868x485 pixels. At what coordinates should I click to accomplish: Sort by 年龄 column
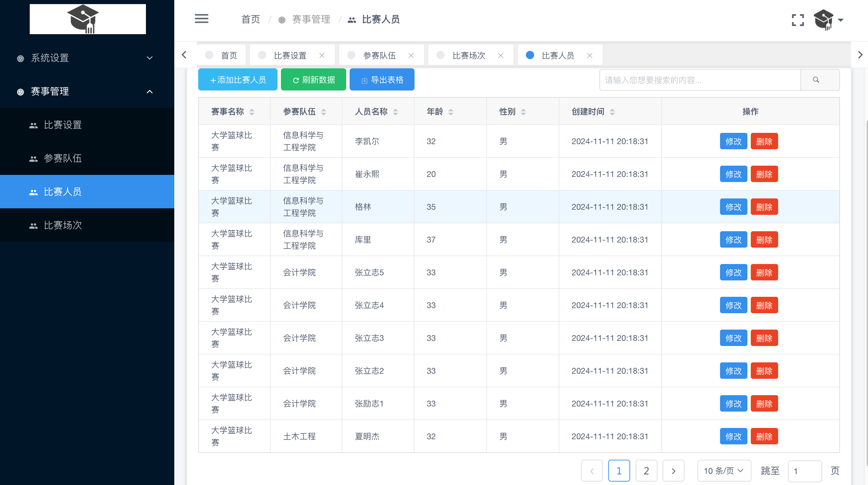tap(451, 112)
